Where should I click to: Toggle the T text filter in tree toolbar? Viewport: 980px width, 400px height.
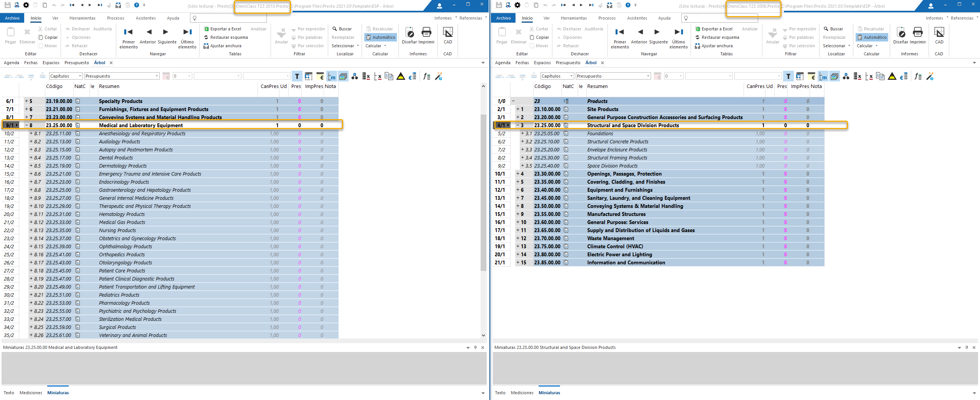coord(297,76)
